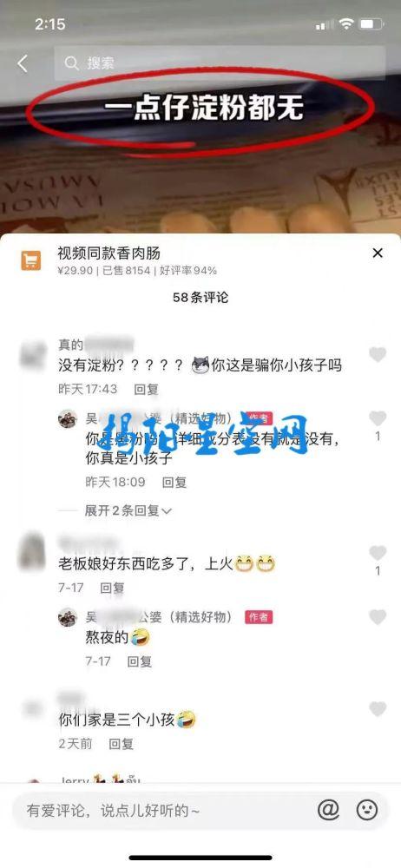The width and height of the screenshot is (401, 868).
Task: Focus the '搜索' search field
Action: [220, 63]
